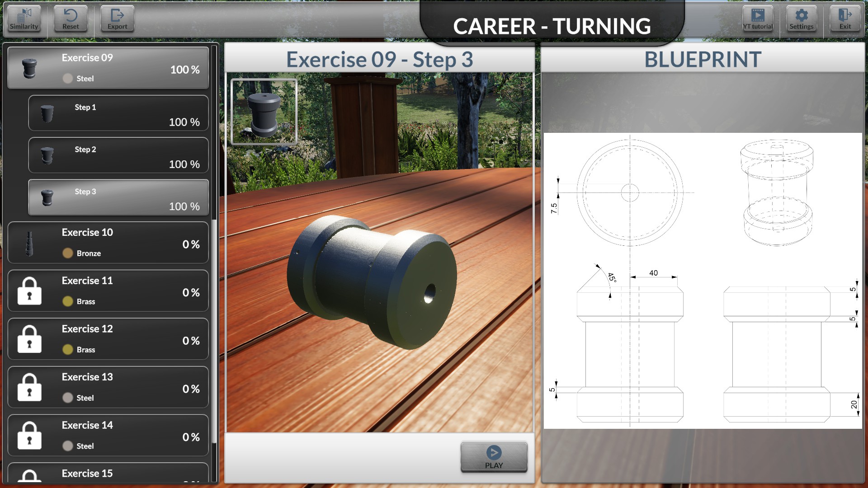Select Step 2 in exercise list
The width and height of the screenshot is (868, 488).
pyautogui.click(x=118, y=155)
